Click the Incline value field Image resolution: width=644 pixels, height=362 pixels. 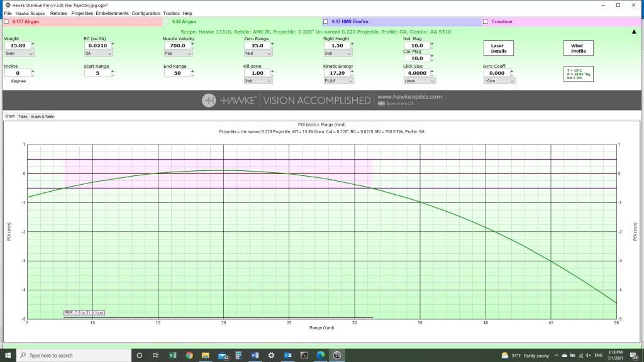(x=18, y=73)
